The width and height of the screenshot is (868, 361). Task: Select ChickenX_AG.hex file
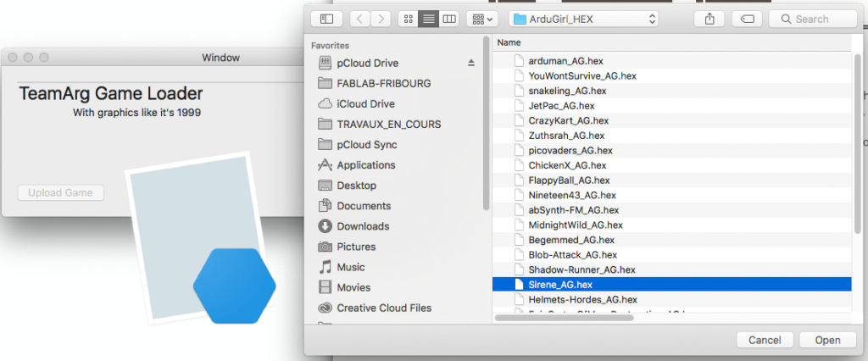pos(671,165)
